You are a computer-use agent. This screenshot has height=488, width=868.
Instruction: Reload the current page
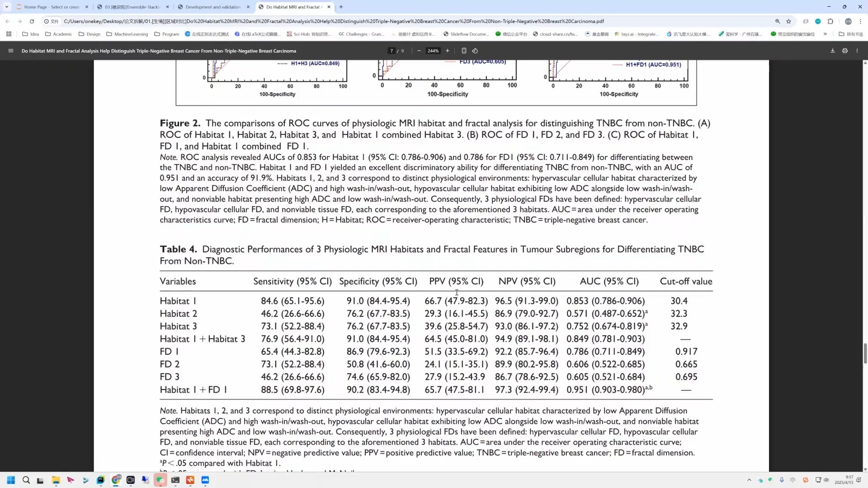coord(32,21)
